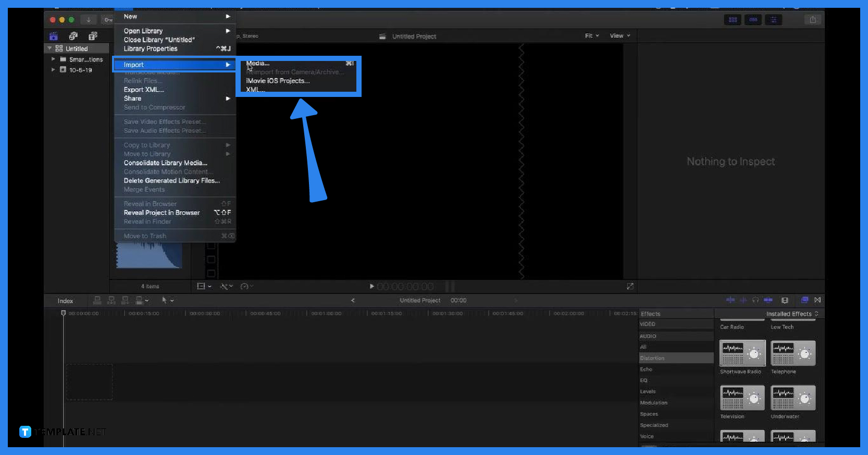
Task: Toggle the Browser panel button
Action: click(733, 20)
